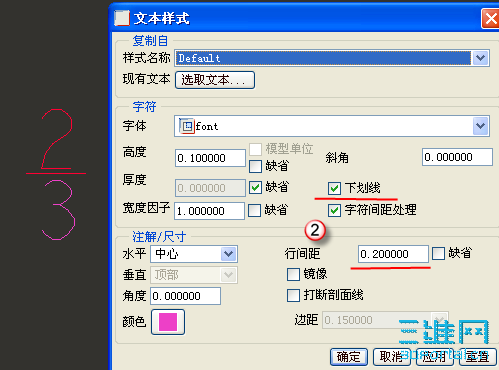This screenshot has width=499, height=370.
Task: Close the 文本样式 dialog
Action: (490, 19)
